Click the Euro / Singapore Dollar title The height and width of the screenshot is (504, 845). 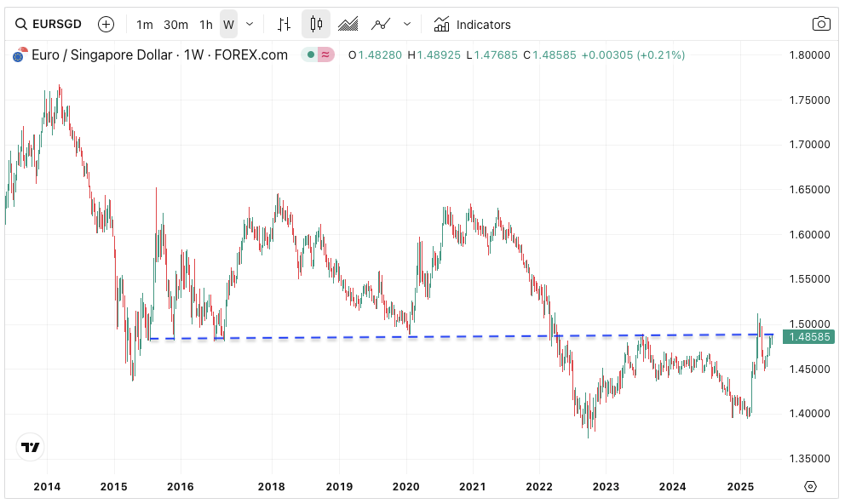pos(102,55)
